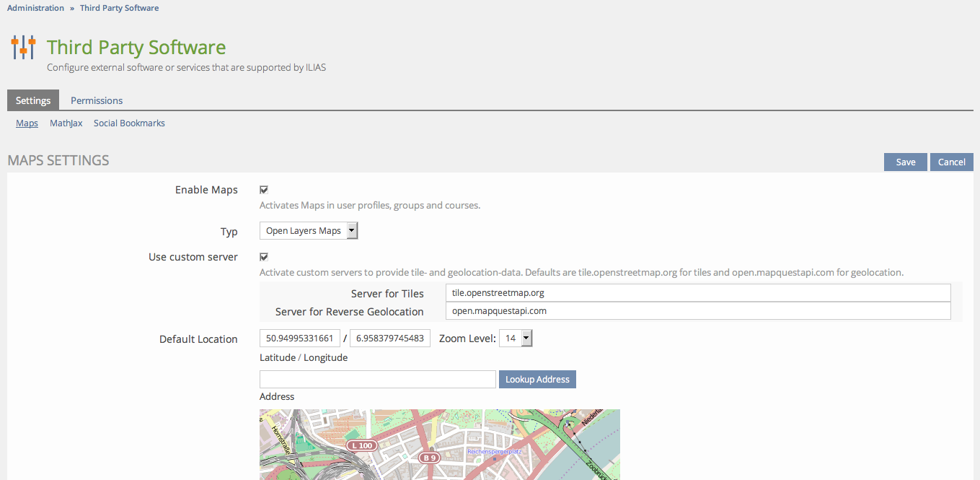Viewport: 980px width, 480px height.
Task: Uncheck the Use custom server checkbox
Action: (x=264, y=257)
